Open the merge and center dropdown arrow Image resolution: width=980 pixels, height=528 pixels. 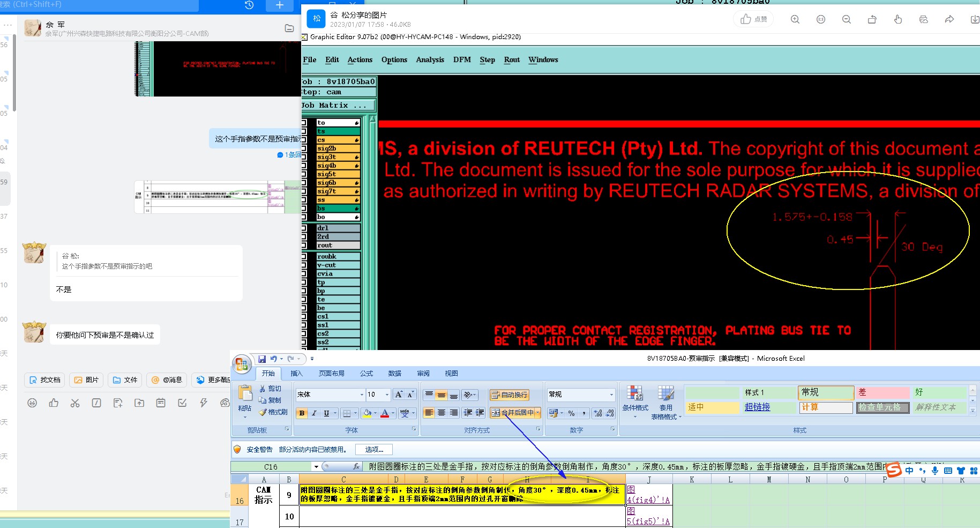pyautogui.click(x=537, y=413)
